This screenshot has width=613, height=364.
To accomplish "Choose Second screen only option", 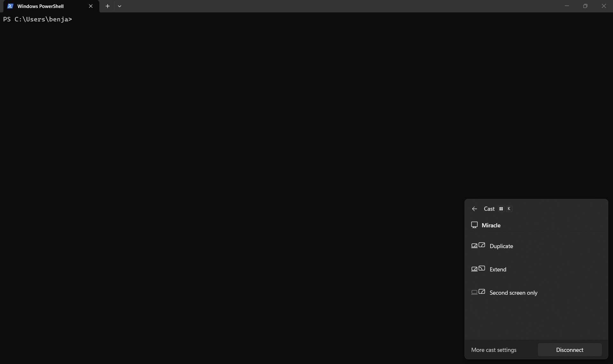I will coord(513,293).
